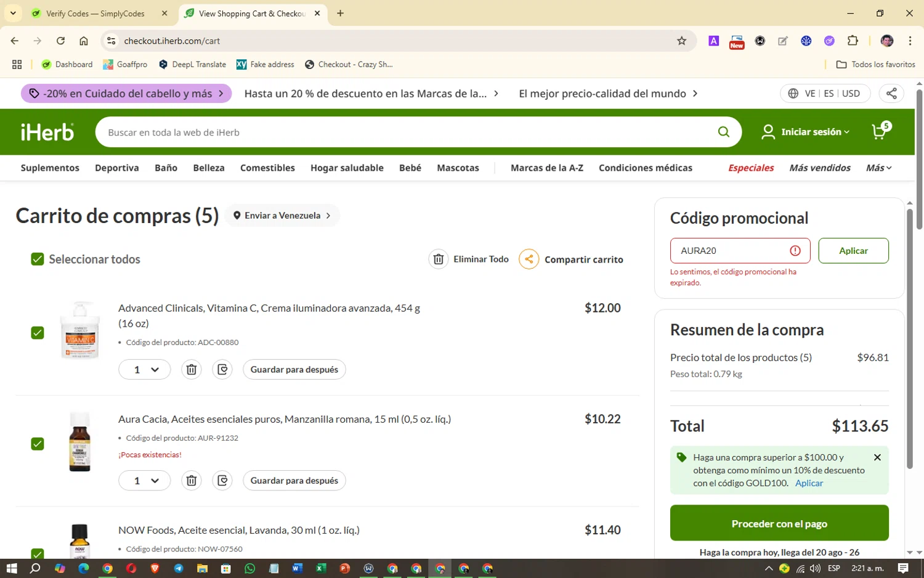Screen dimensions: 924x578
Task: Click the Dashboard bookmark
Action: (x=67, y=64)
